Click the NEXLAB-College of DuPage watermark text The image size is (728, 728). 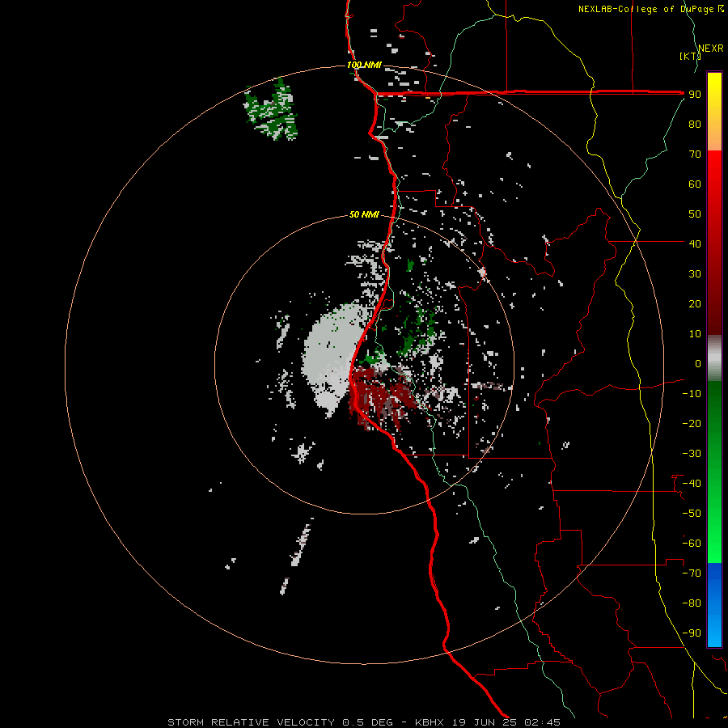point(651,9)
